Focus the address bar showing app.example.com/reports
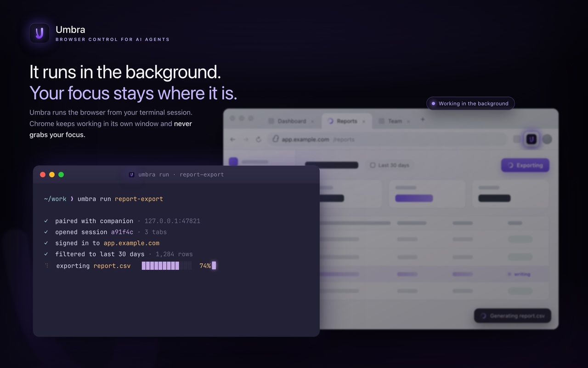This screenshot has width=588, height=368. 388,139
